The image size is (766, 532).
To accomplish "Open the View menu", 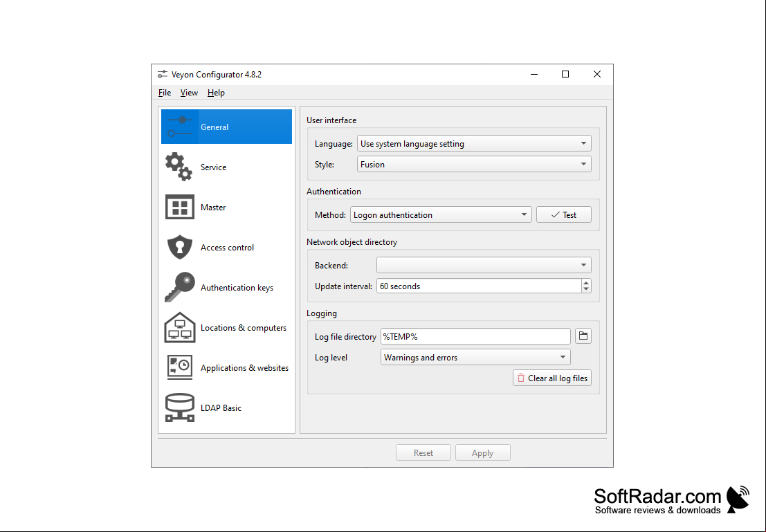I will point(189,93).
